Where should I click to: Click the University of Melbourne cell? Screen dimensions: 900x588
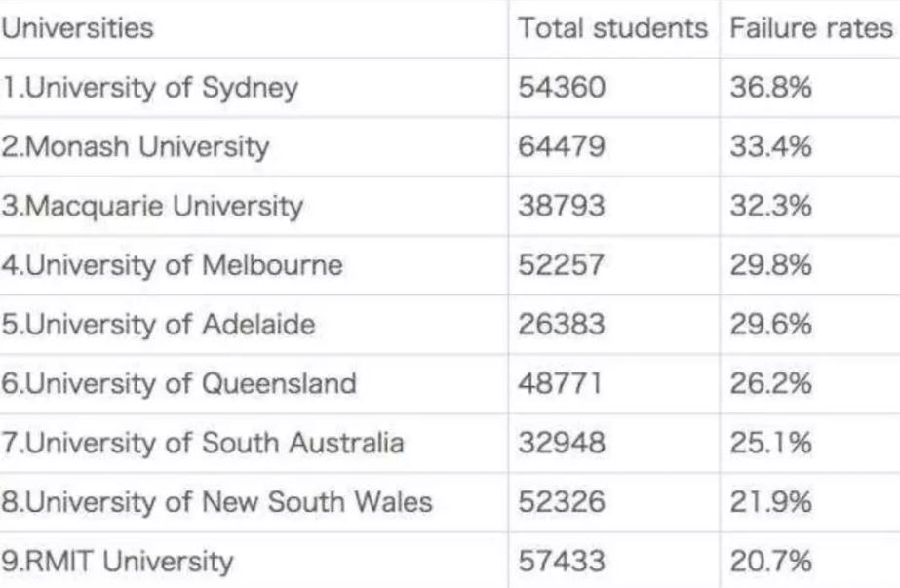point(173,265)
